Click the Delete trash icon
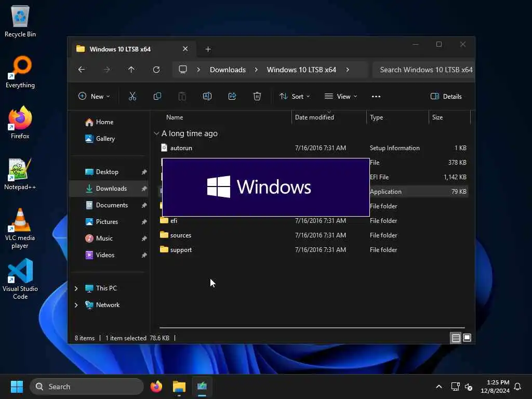 tap(257, 96)
